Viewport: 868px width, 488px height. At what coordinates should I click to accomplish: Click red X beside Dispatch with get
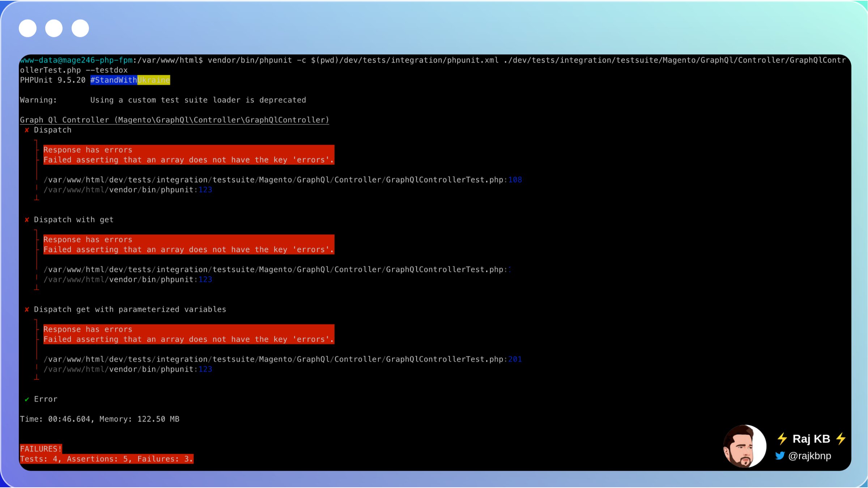point(27,220)
